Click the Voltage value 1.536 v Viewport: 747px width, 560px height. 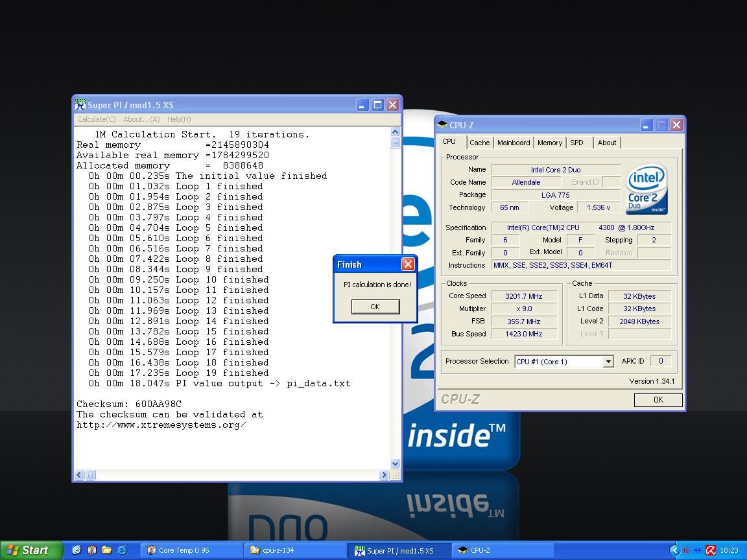(599, 207)
